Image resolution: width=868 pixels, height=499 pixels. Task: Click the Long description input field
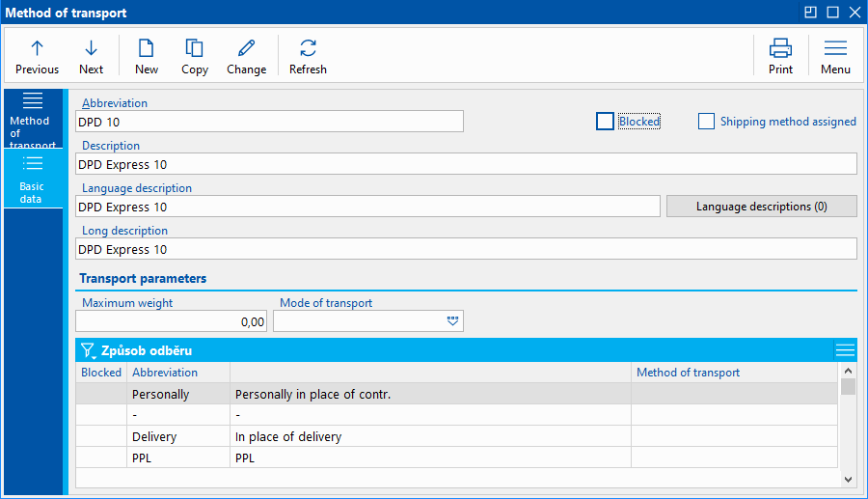466,249
